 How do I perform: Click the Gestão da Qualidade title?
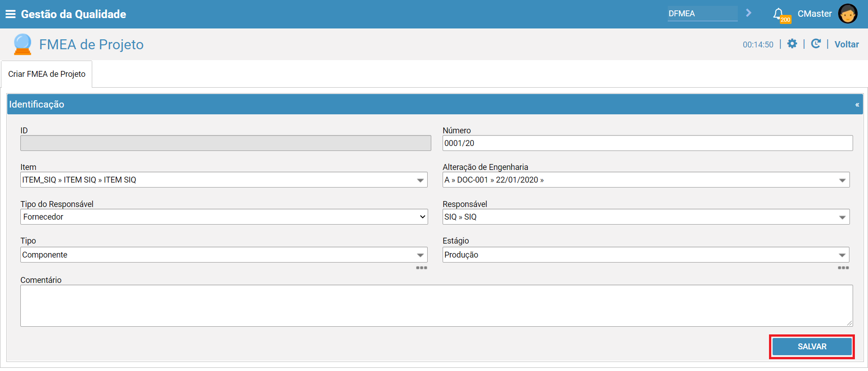(x=73, y=14)
